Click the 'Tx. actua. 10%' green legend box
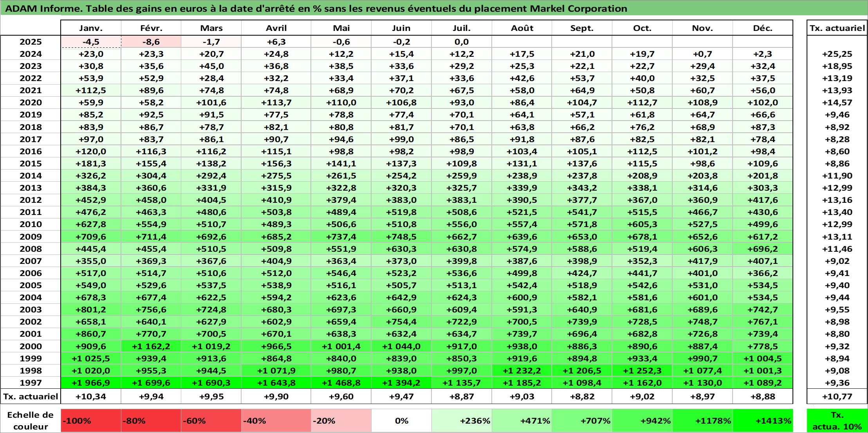Viewport: 868px width, 433px height. 837,421
